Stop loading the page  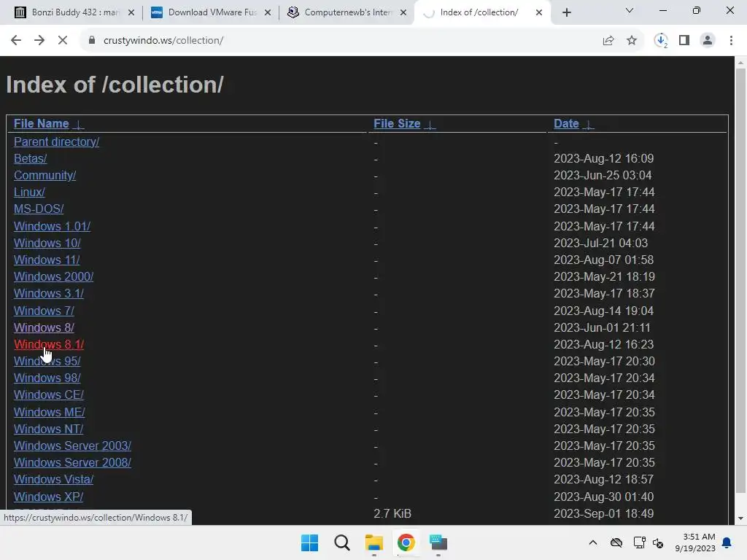point(63,41)
